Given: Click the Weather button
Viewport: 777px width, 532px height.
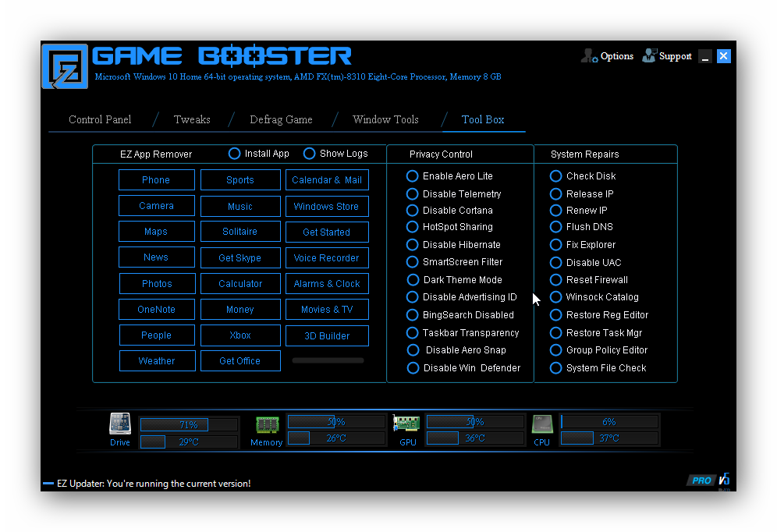Looking at the screenshot, I should click(x=157, y=361).
